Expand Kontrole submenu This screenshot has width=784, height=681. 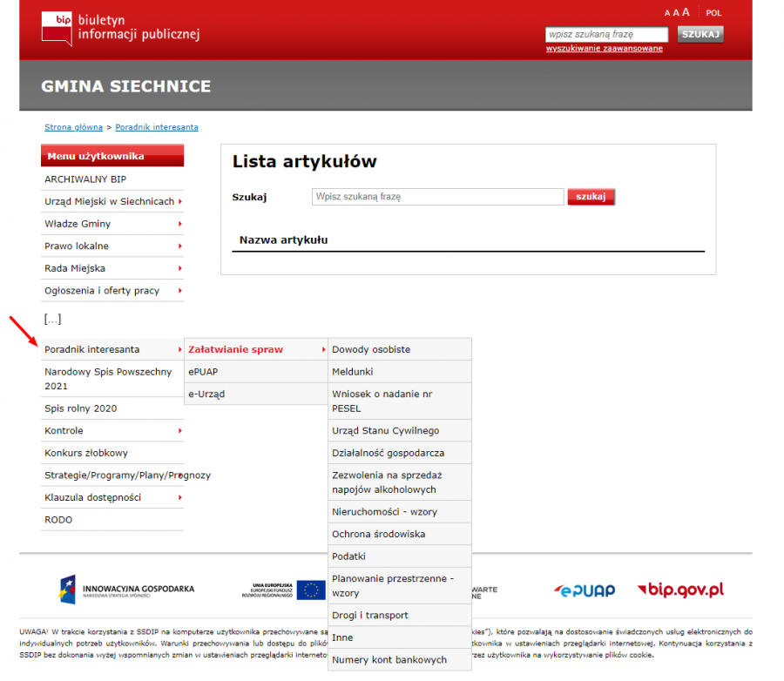(112, 430)
